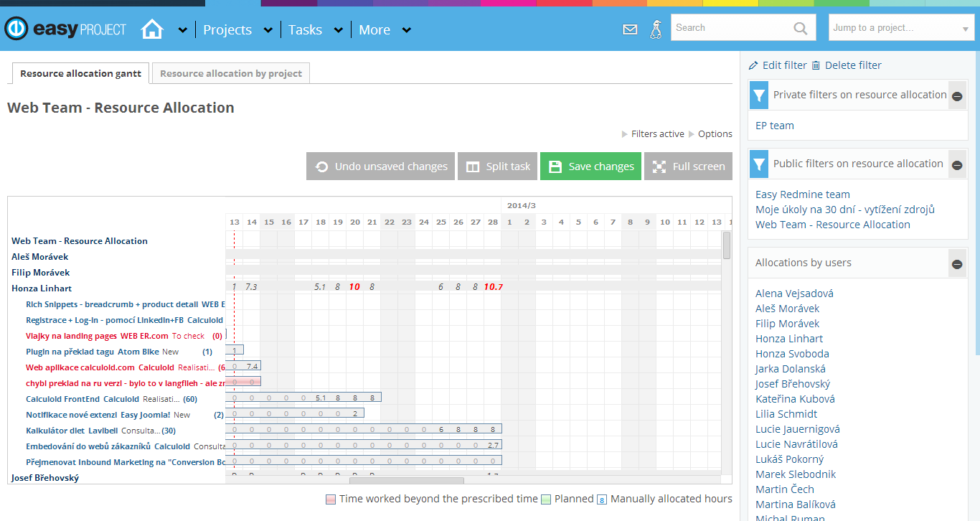Switch to Resource allocation gantt tab
Screen dimensions: 980x521
[81, 73]
